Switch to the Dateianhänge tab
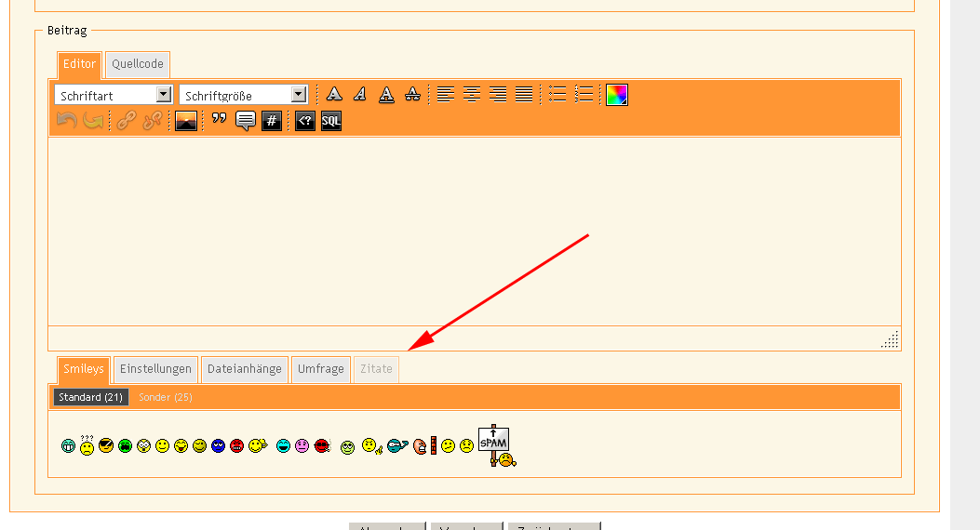The image size is (980, 530). pos(244,369)
